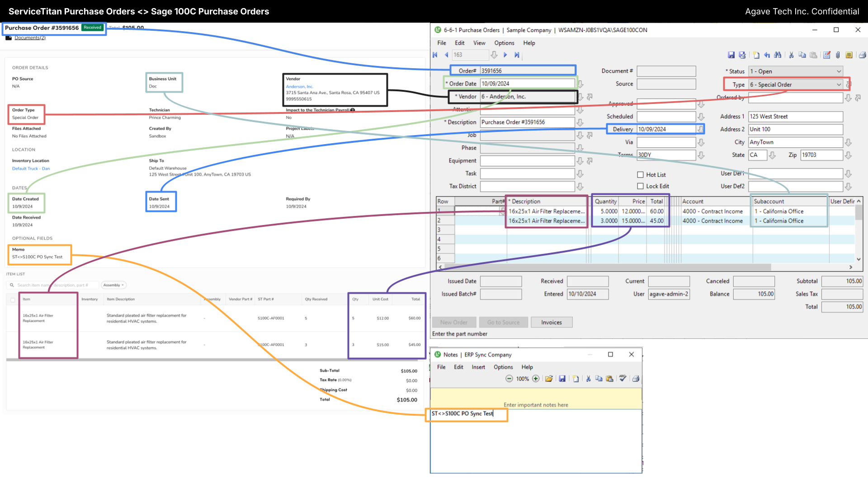Enable the Lock Edit checkbox
Screen dimensions: 868x488
[640, 186]
